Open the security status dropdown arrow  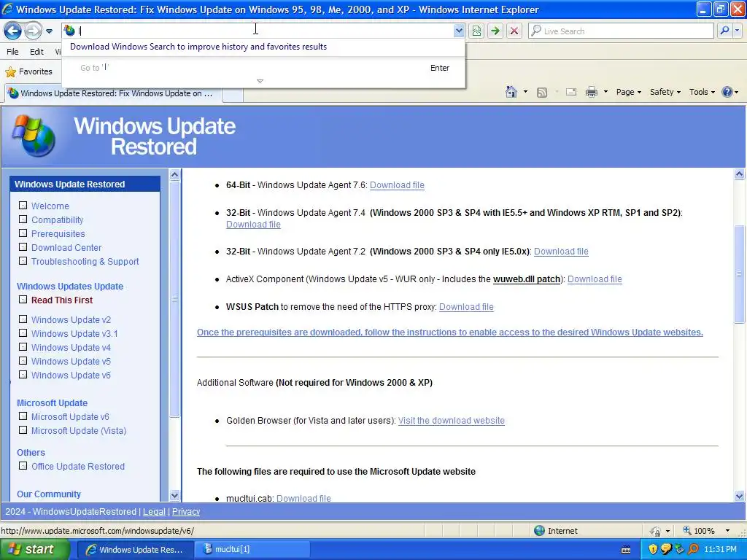[x=668, y=531]
